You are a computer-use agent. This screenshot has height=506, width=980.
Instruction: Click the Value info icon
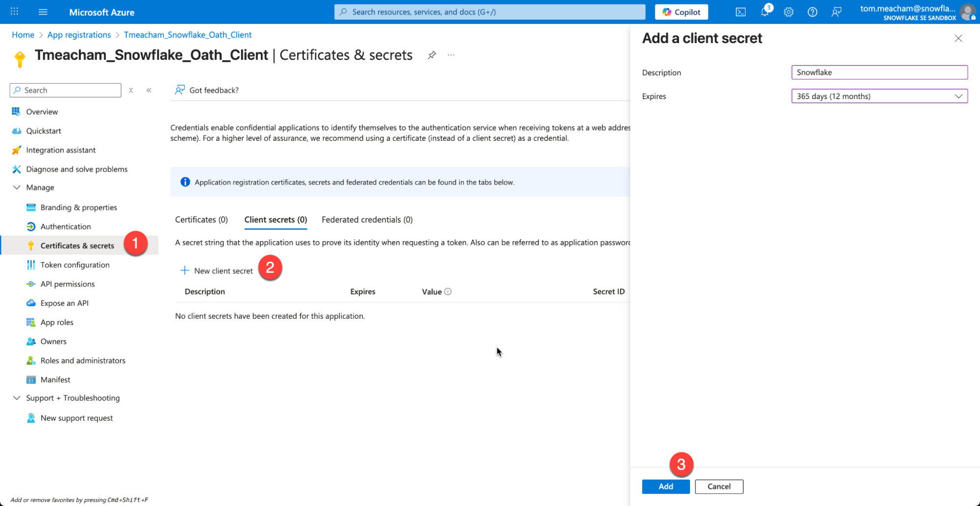pos(448,292)
